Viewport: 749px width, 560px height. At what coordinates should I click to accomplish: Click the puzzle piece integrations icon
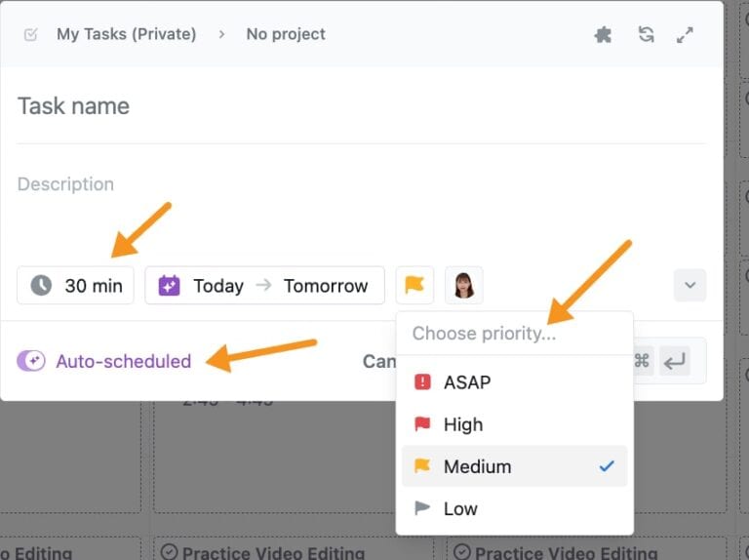(604, 34)
